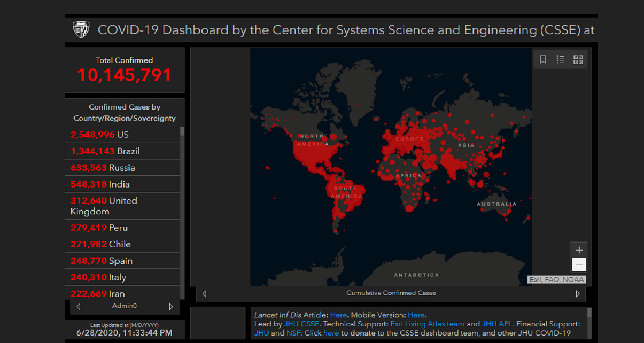The width and height of the screenshot is (644, 343).
Task: Open the basemap gallery grid icon
Action: 578,59
